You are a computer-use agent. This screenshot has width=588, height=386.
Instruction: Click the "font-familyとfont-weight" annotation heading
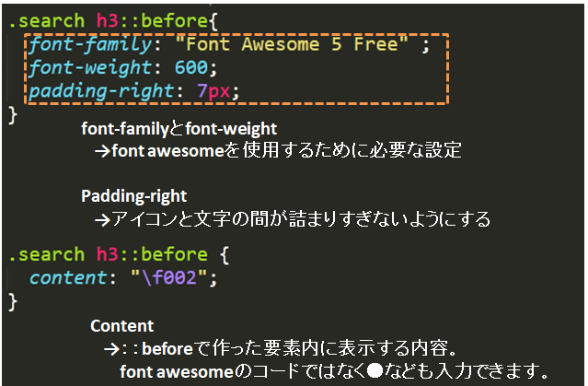pos(179,129)
